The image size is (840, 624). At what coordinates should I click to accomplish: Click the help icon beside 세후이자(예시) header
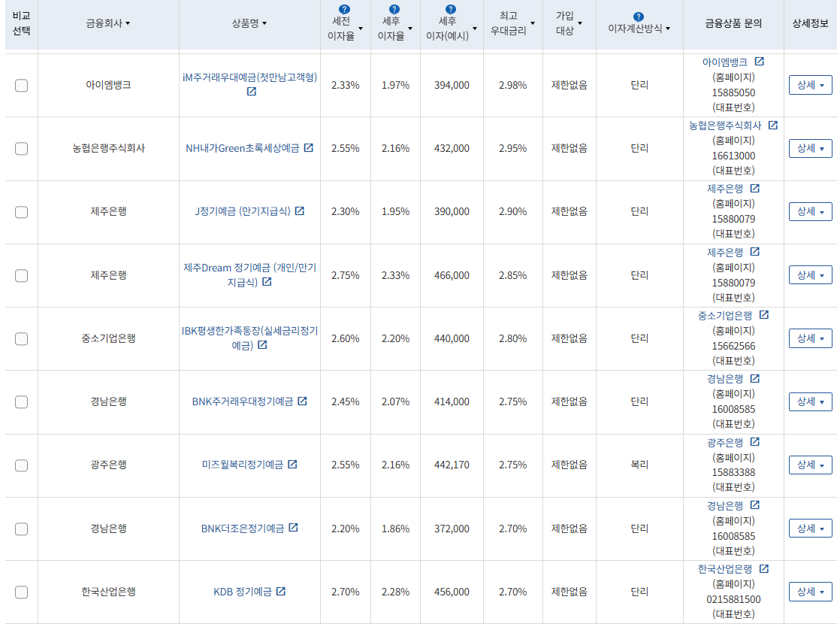[450, 9]
